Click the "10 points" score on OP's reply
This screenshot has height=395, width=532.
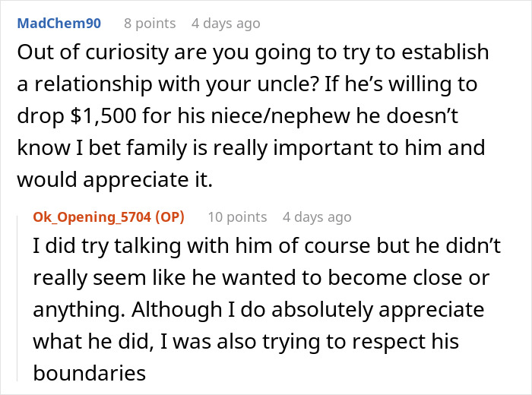(x=237, y=217)
